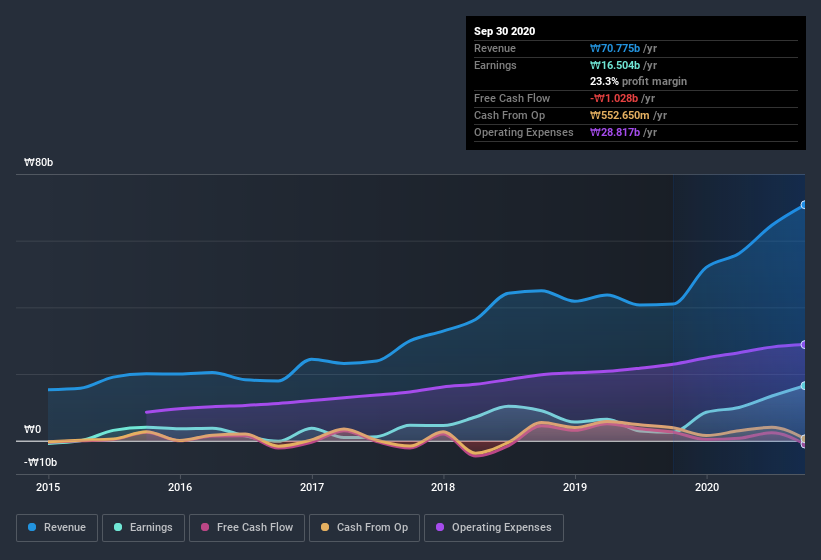Click the Cash From Op label in tooltip

pos(509,115)
